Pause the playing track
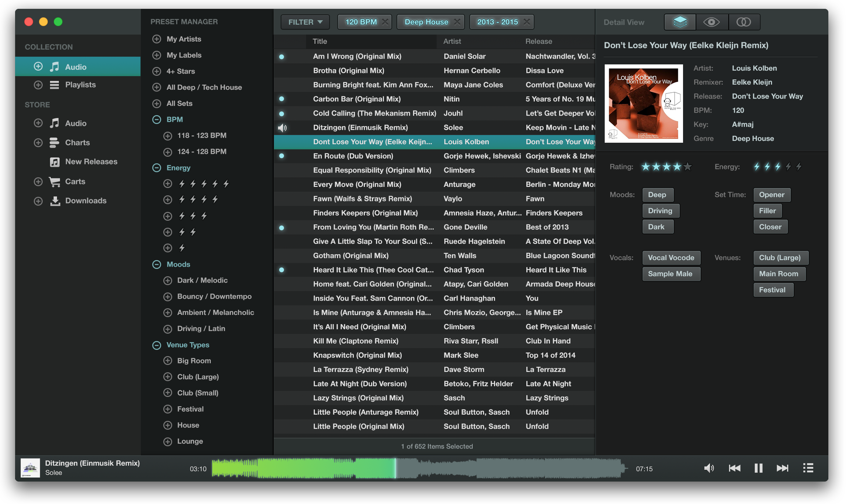This screenshot has height=504, width=846. click(758, 468)
